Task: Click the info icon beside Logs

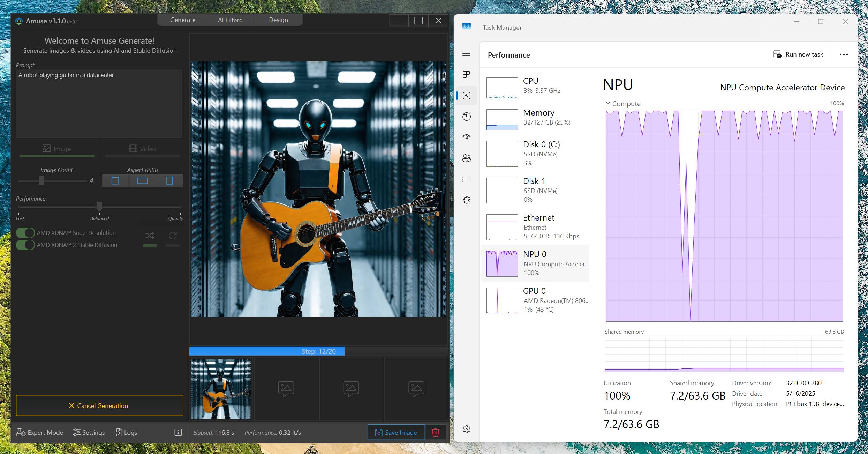Action: 178,432
